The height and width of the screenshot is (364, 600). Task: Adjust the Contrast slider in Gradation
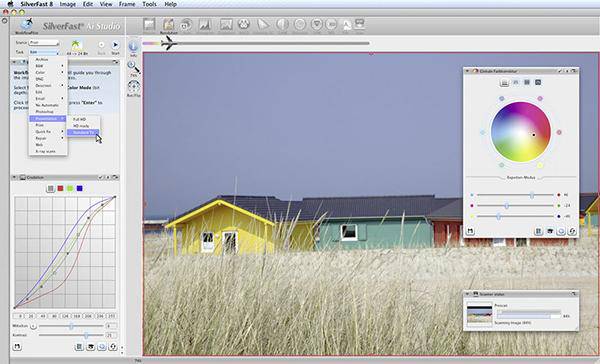pos(86,335)
